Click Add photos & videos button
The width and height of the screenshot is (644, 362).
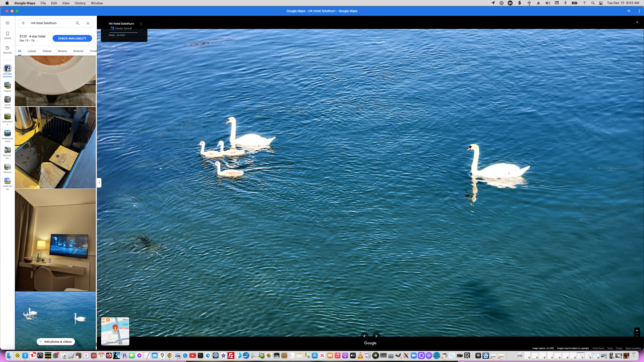pyautogui.click(x=56, y=342)
